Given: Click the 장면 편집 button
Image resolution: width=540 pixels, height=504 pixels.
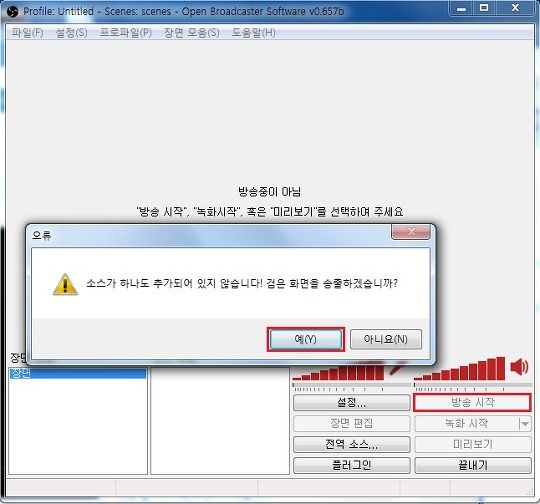Looking at the screenshot, I should tap(352, 423).
